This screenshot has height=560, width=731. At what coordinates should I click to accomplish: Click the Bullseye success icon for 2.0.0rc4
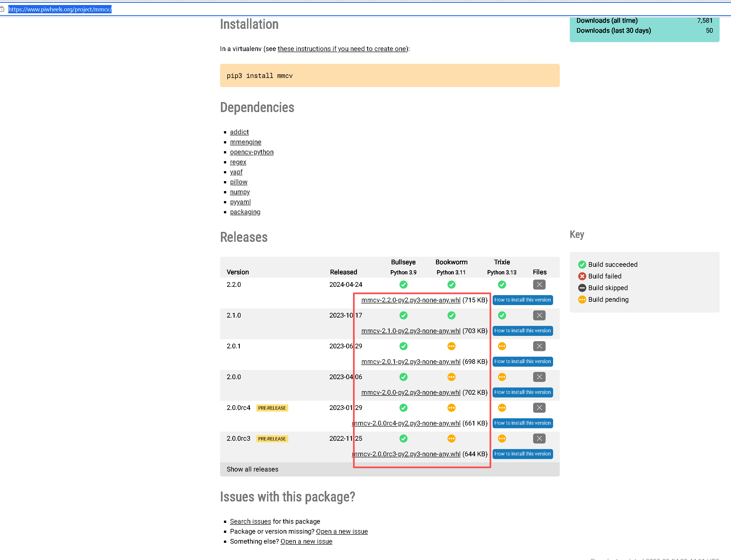(403, 408)
